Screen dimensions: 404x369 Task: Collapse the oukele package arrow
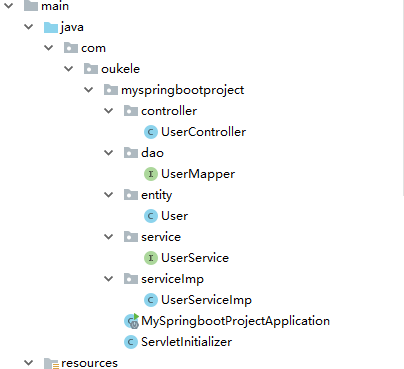(69, 69)
